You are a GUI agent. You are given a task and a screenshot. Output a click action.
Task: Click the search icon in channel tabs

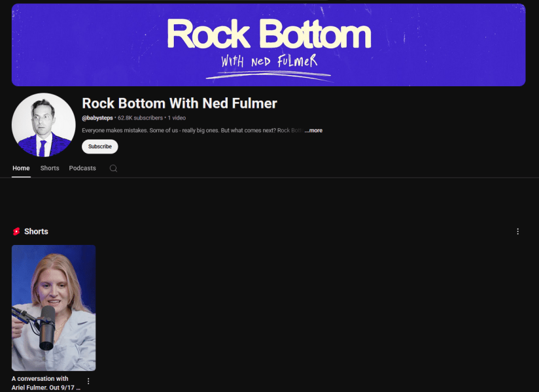(x=113, y=168)
